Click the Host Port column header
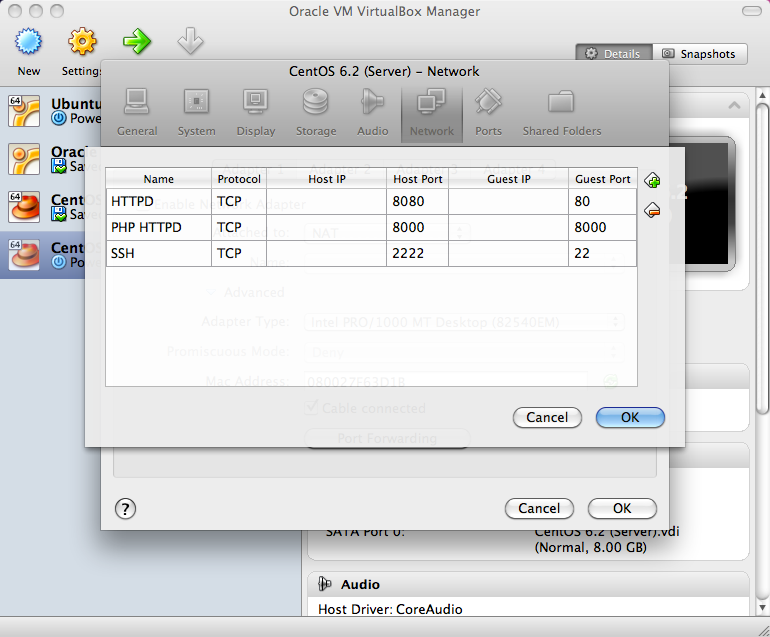770x637 pixels. pyautogui.click(x=417, y=179)
